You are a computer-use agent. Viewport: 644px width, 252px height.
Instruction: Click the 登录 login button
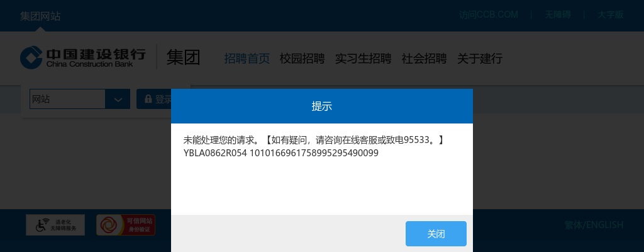tap(158, 100)
